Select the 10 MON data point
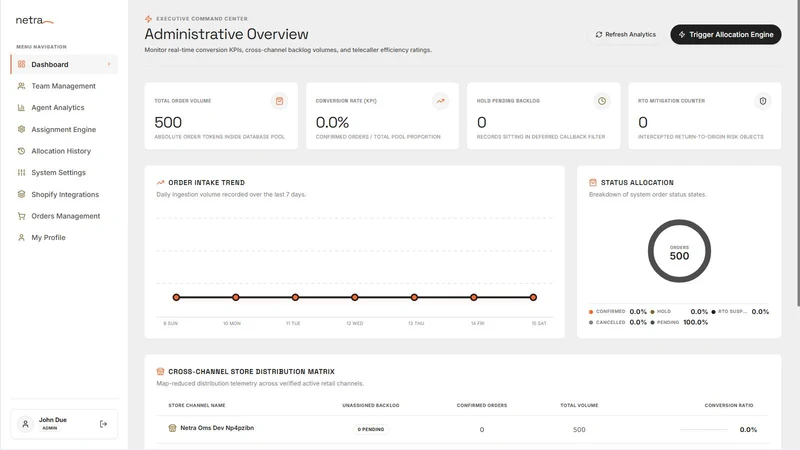This screenshot has height=450, width=800. [236, 297]
